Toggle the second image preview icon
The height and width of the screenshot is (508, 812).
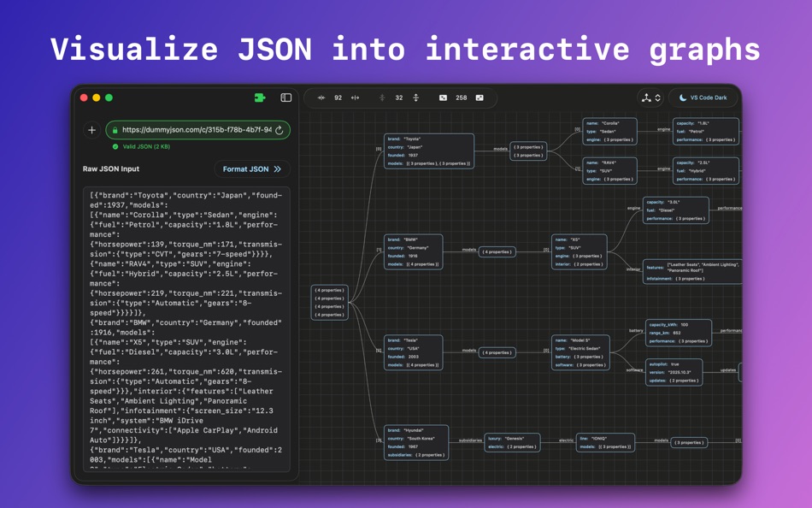[x=479, y=97]
